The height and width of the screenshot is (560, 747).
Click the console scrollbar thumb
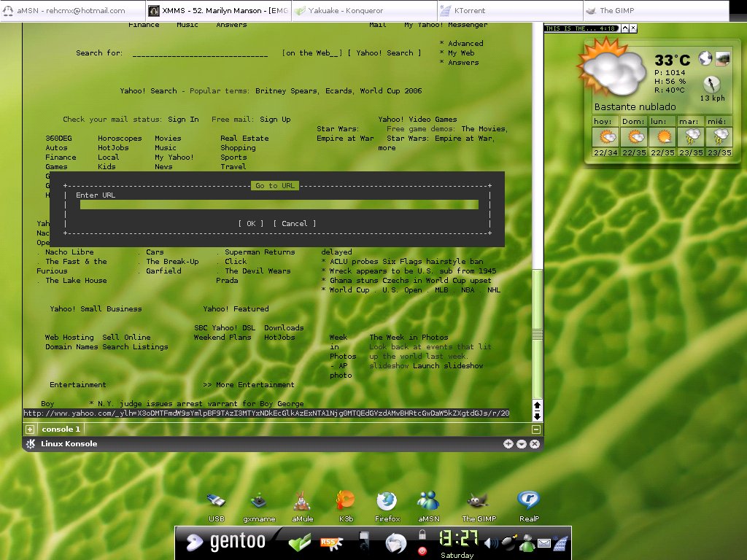537,334
